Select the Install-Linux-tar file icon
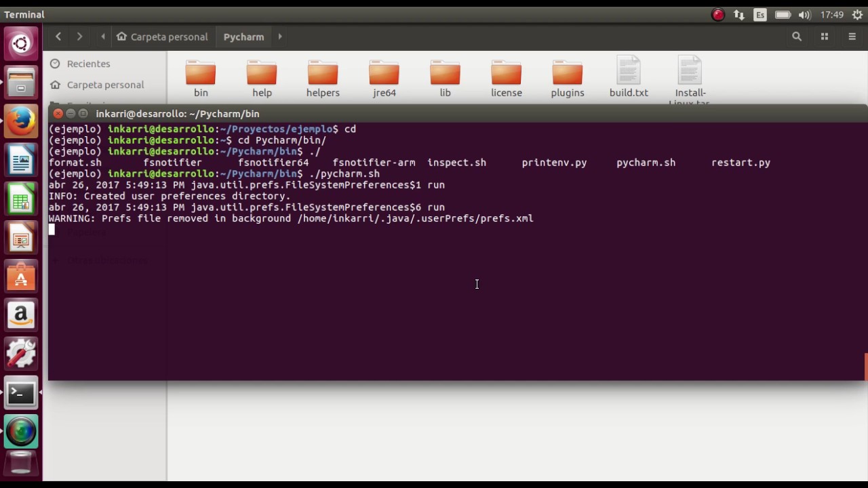Screen dimensions: 868x488 click(x=690, y=70)
